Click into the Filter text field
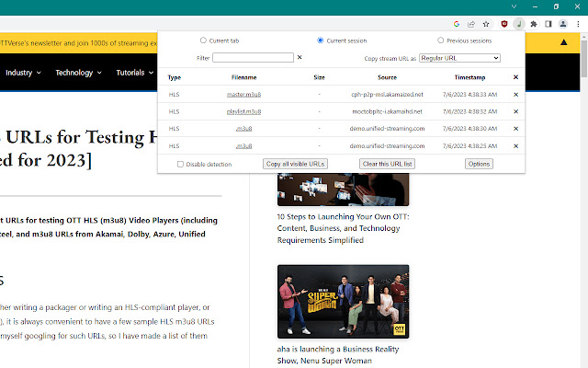This screenshot has height=368, width=588. [253, 58]
